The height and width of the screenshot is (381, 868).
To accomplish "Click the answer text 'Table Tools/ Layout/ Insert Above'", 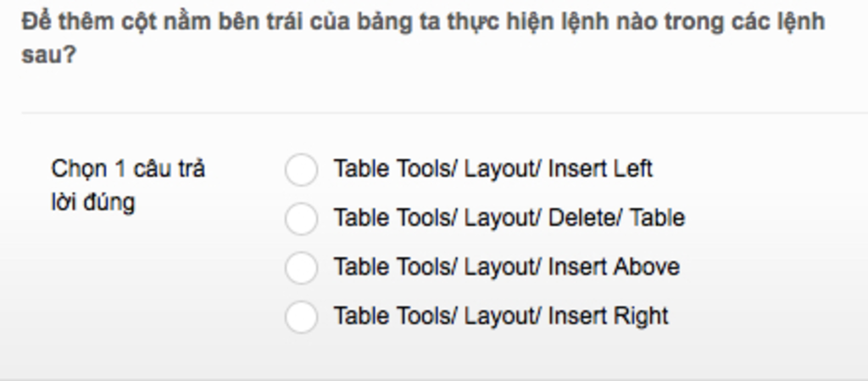I will 507,267.
